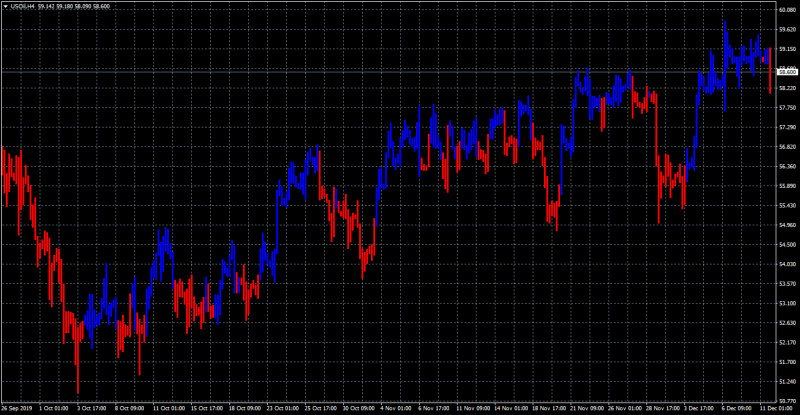The height and width of the screenshot is (415, 800).
Task: Select the 30 Oct 09:00 time label
Action: 359,408
